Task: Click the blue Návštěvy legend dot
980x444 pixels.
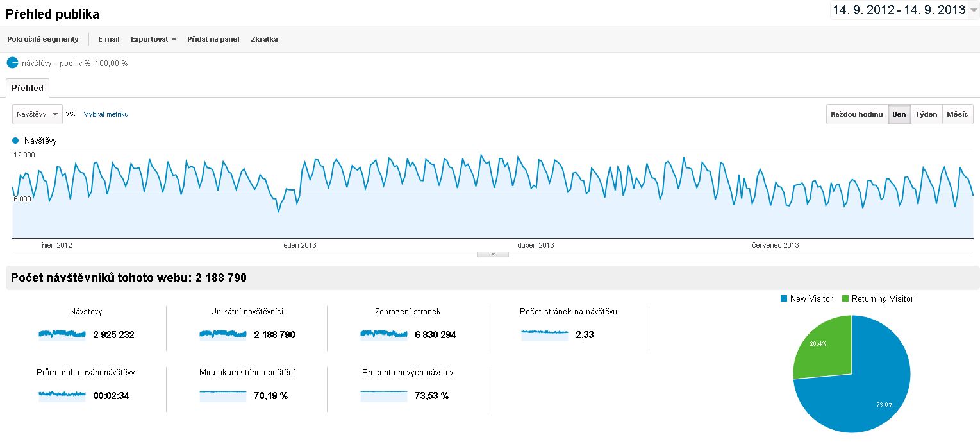Action: [x=15, y=140]
